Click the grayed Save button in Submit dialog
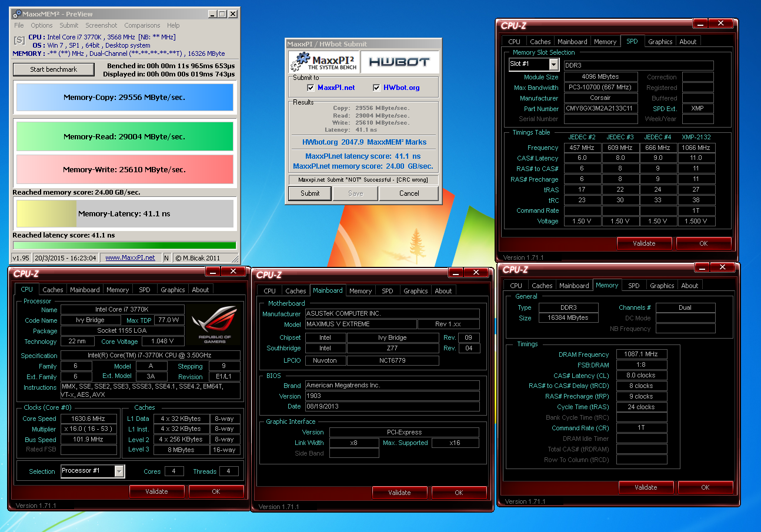 click(x=355, y=193)
